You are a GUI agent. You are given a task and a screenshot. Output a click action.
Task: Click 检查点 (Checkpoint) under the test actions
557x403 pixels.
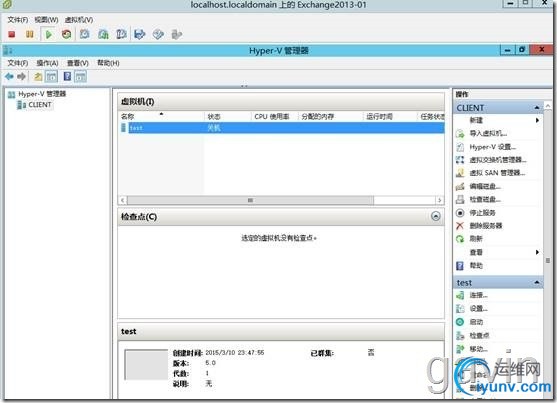pyautogui.click(x=479, y=335)
